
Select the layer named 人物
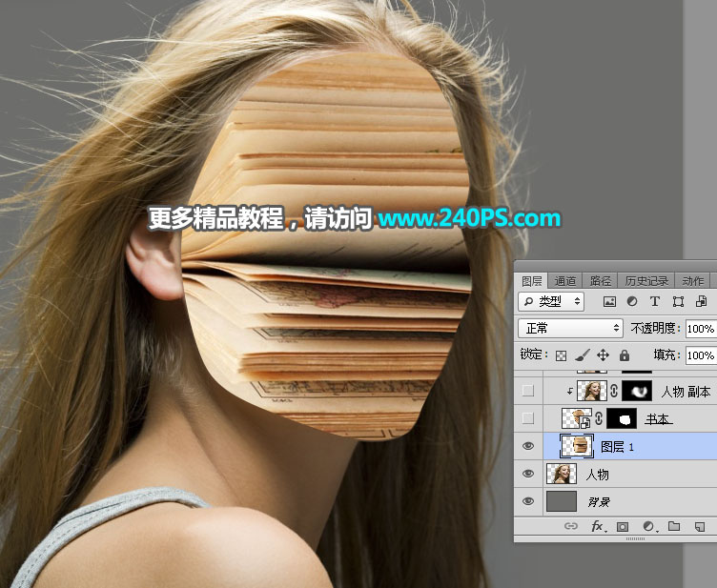pyautogui.click(x=598, y=475)
